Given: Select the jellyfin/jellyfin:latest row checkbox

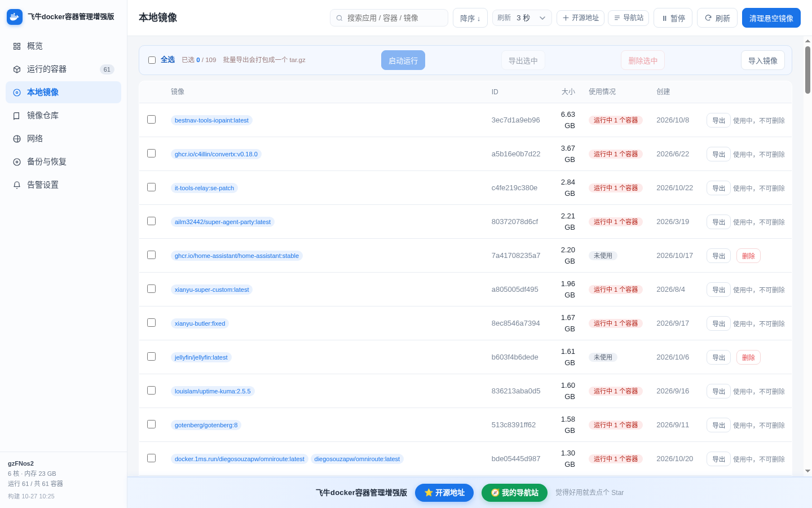Looking at the screenshot, I should [151, 356].
